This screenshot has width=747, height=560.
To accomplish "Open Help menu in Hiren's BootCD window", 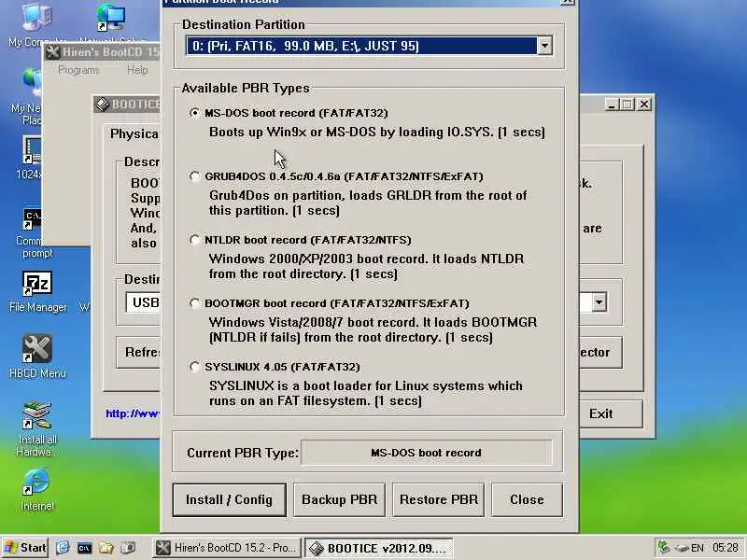I will [x=137, y=70].
